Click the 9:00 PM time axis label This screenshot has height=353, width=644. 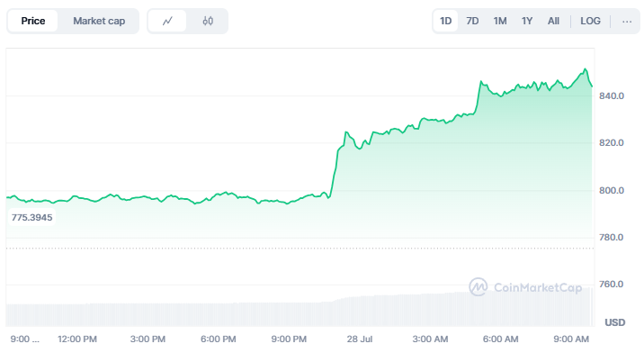pos(289,339)
